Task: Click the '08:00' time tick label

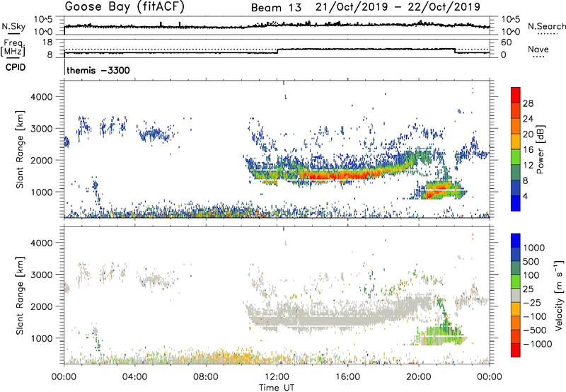Action: pos(205,377)
